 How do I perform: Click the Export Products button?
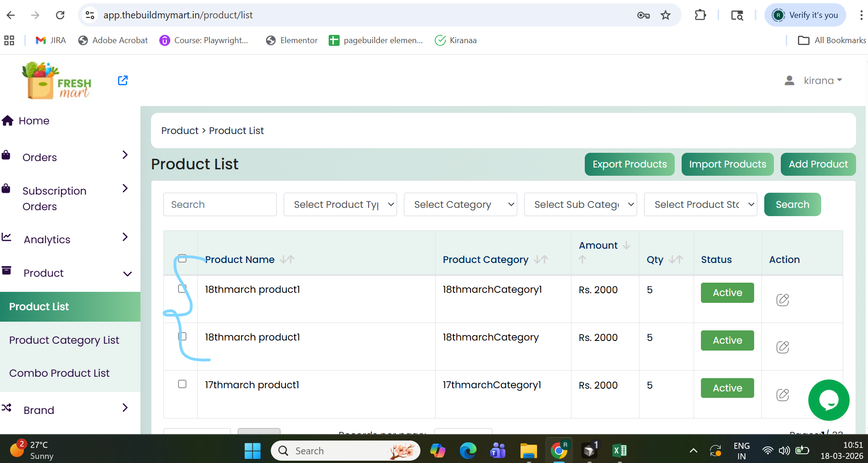[630, 164]
